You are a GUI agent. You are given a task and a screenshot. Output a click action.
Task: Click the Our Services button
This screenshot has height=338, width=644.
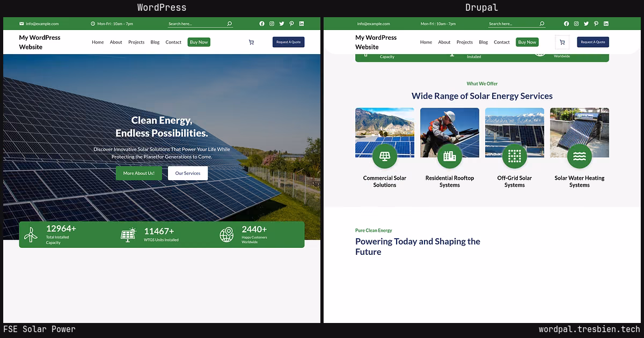point(188,173)
